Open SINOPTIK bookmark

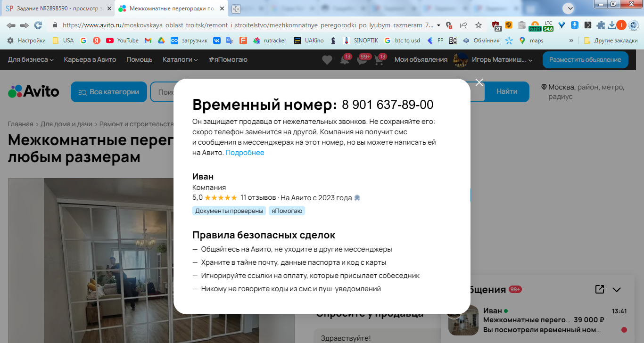pos(361,41)
